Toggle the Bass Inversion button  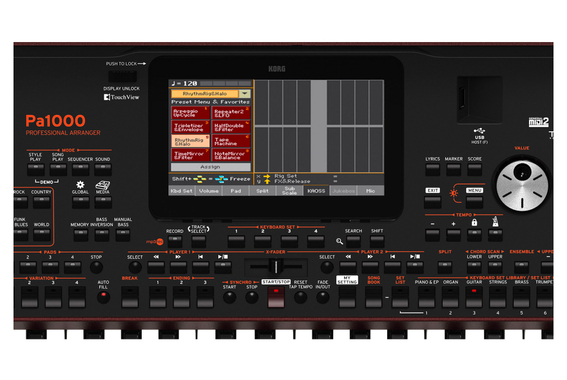(102, 235)
